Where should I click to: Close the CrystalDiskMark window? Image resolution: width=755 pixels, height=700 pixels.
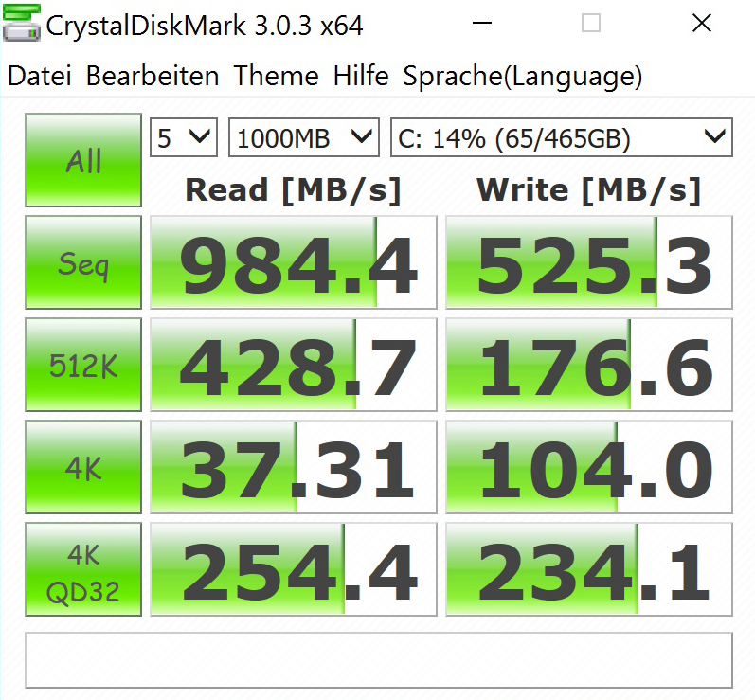click(702, 23)
